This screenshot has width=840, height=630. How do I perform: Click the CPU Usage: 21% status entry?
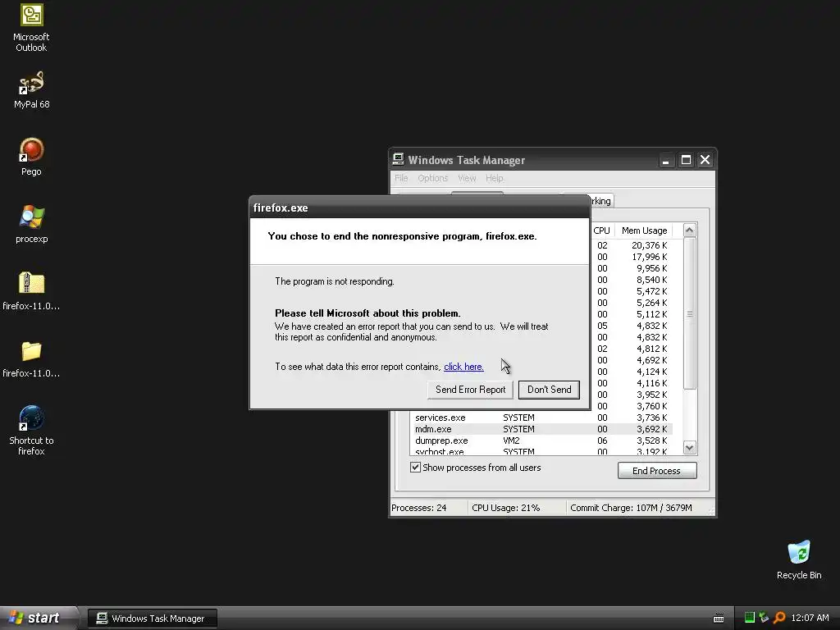[505, 507]
